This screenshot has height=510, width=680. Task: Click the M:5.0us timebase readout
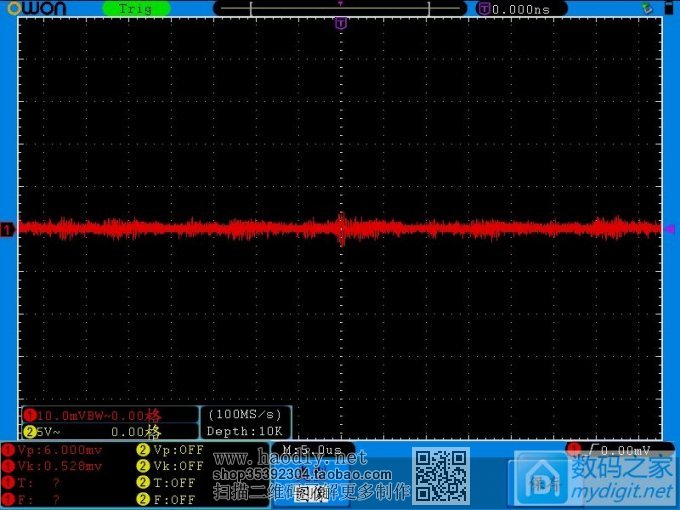tap(313, 451)
